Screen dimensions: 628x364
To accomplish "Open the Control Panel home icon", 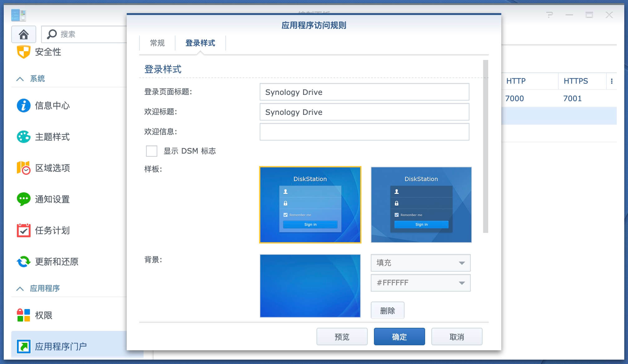I will tap(24, 34).
